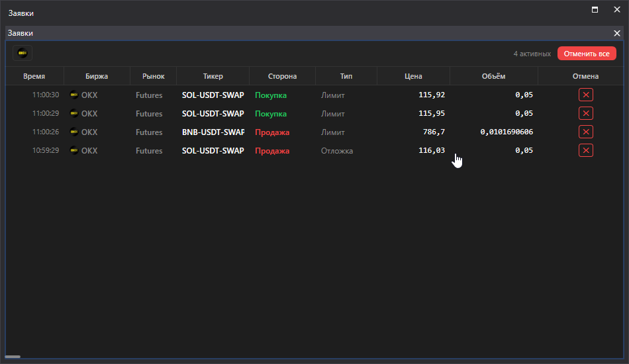629x364 pixels.
Task: Sort by the Тикер column header
Action: (213, 76)
